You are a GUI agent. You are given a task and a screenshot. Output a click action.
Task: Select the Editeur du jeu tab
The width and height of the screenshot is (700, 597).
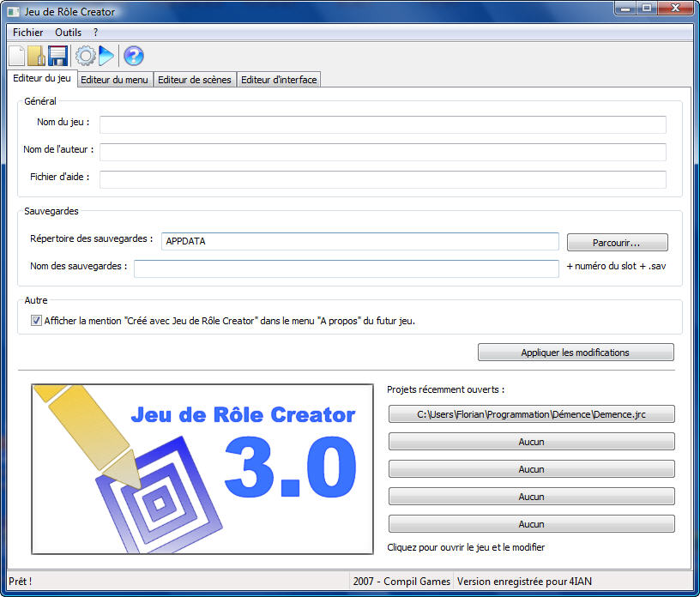(42, 78)
